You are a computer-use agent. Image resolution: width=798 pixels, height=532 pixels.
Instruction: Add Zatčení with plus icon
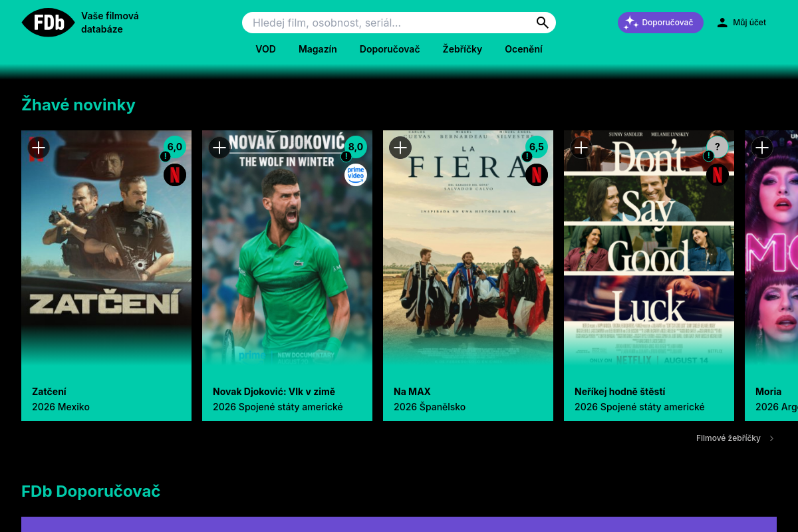coord(39,148)
